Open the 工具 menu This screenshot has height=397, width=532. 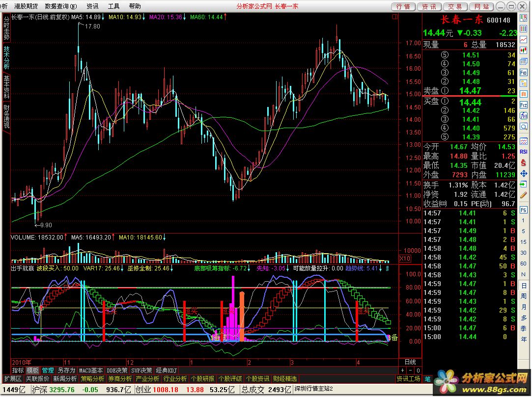tap(113, 6)
